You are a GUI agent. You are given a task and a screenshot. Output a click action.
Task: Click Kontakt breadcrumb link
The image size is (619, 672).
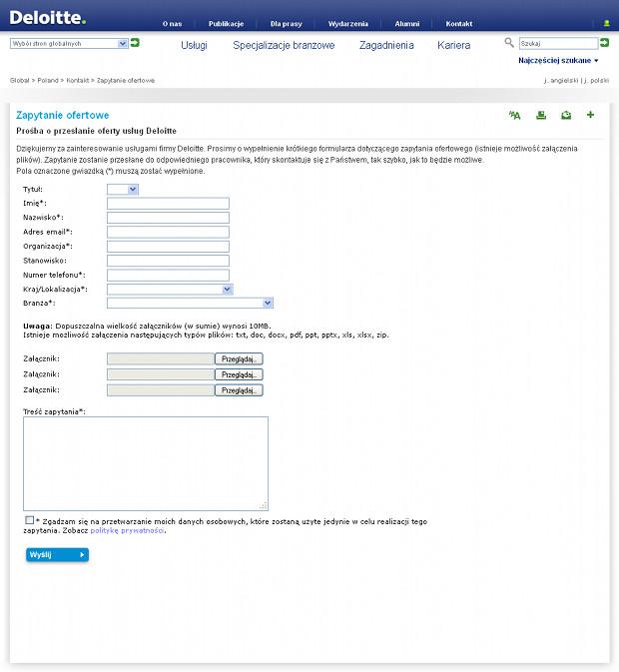coord(78,81)
